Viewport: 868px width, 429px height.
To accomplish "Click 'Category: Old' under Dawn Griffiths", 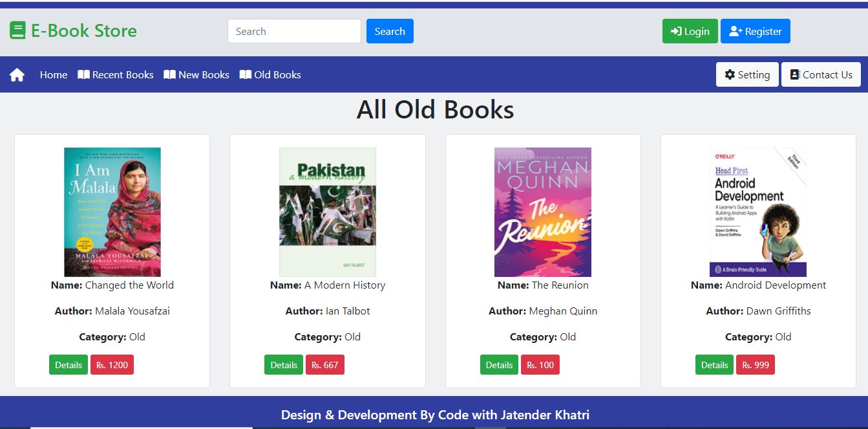I will click(758, 336).
